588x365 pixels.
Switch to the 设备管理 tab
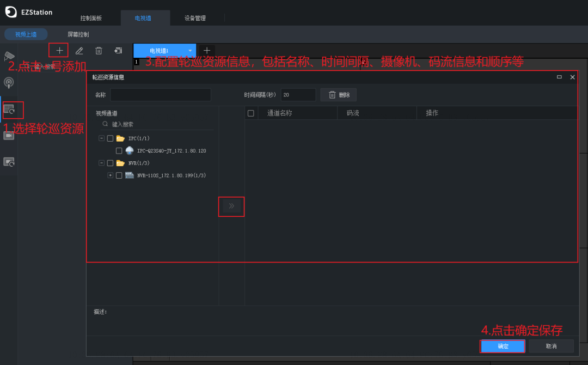(195, 18)
